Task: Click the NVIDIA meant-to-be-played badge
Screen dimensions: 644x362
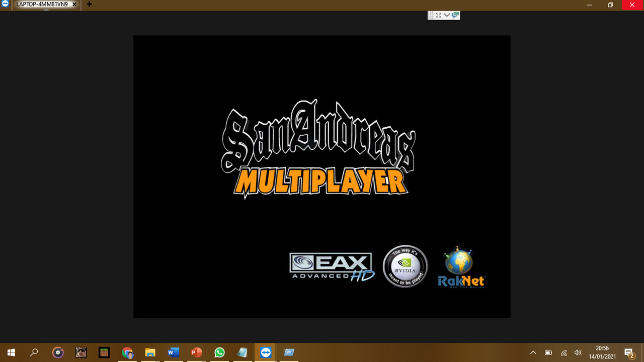Action: coord(406,266)
